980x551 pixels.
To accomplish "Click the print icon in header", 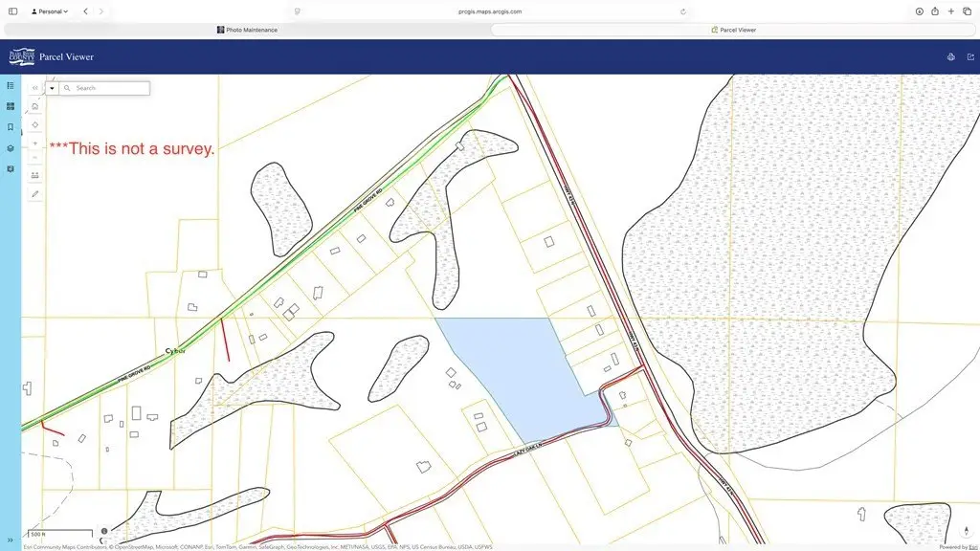I will 950,56.
